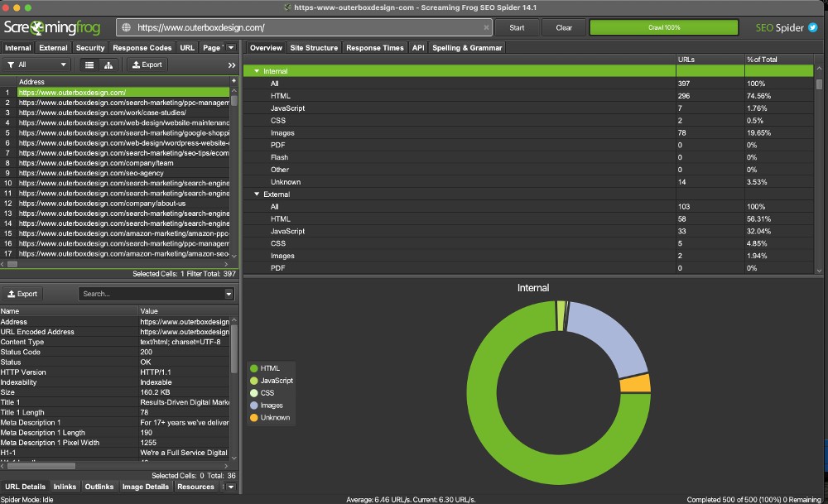
Task: Open the Overview tab
Action: (266, 47)
